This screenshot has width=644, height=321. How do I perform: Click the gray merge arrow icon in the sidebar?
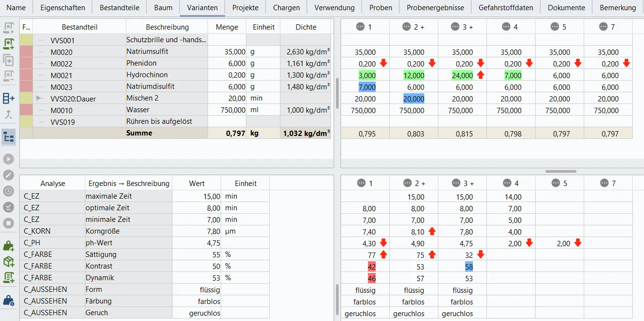[9, 115]
